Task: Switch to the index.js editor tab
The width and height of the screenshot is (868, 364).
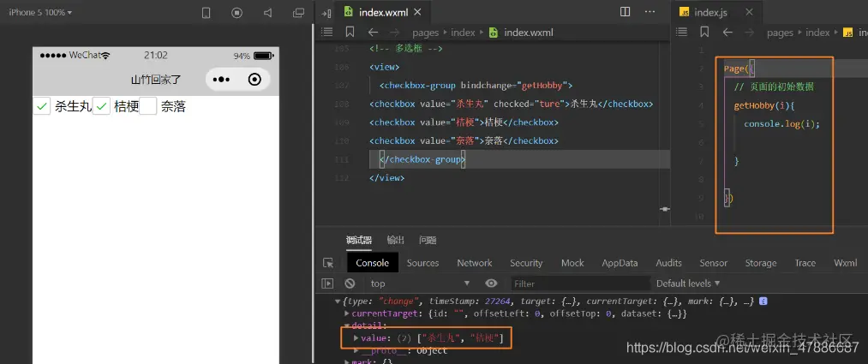Action: (710, 12)
